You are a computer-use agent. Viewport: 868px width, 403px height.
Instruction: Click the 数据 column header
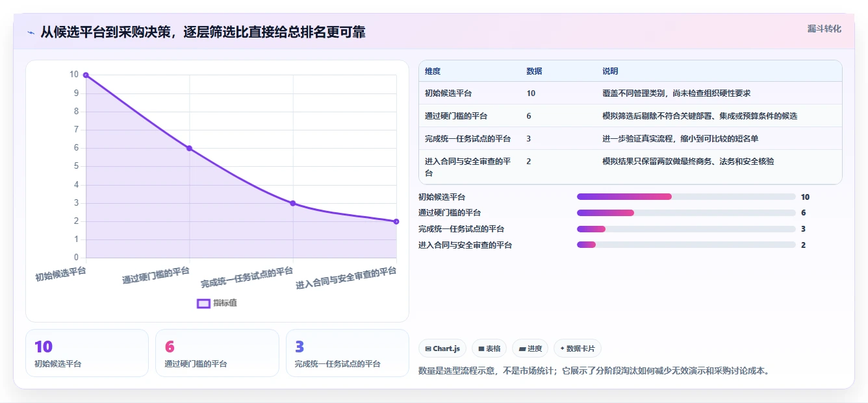(x=534, y=71)
